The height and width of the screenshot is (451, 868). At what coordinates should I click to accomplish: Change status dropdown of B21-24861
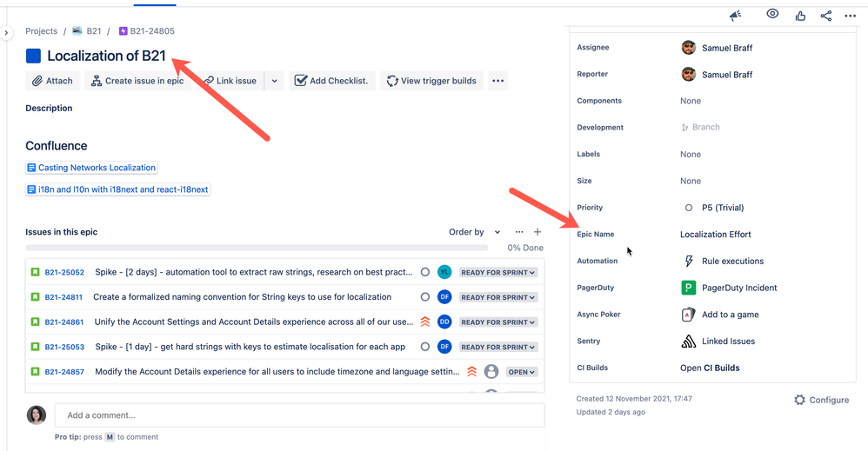tap(498, 322)
